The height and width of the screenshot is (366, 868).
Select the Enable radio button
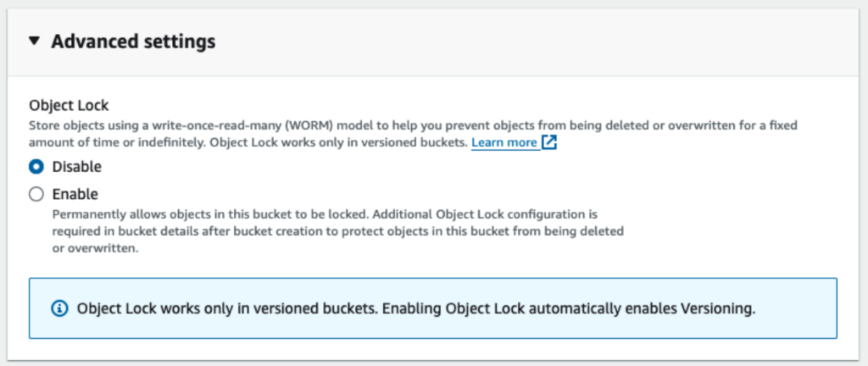pyautogui.click(x=36, y=194)
